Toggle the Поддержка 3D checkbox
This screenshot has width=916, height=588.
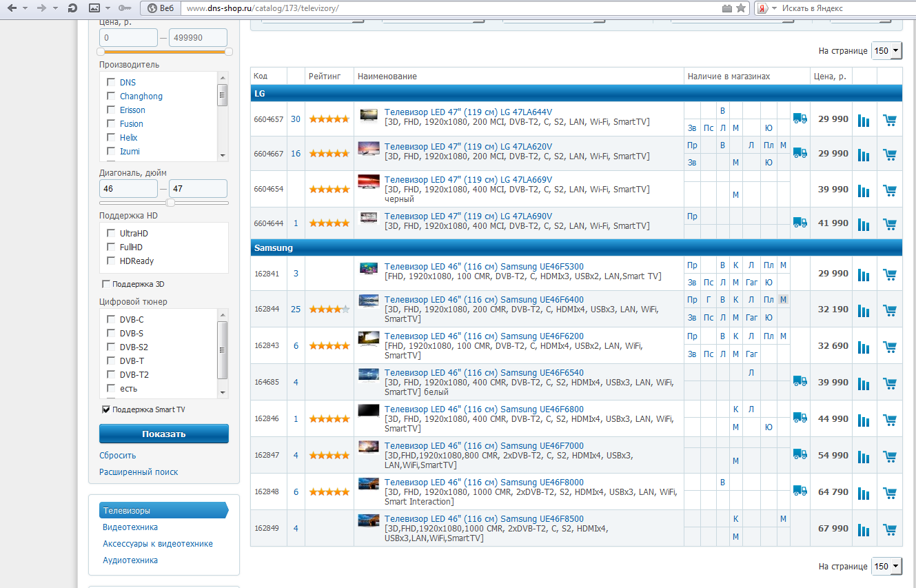pyautogui.click(x=105, y=284)
